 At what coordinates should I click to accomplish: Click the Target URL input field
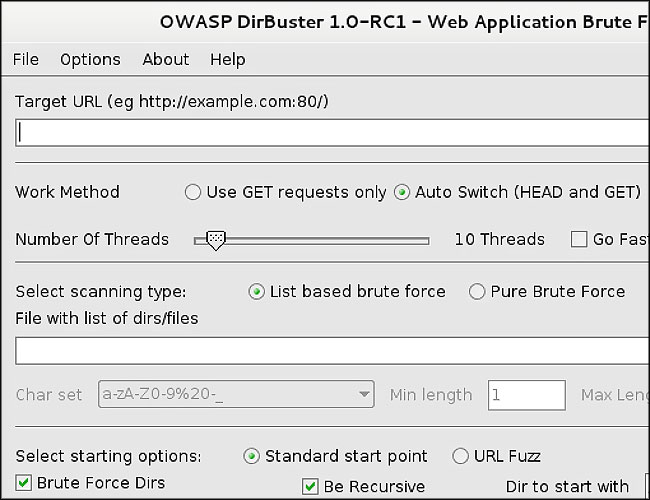332,133
